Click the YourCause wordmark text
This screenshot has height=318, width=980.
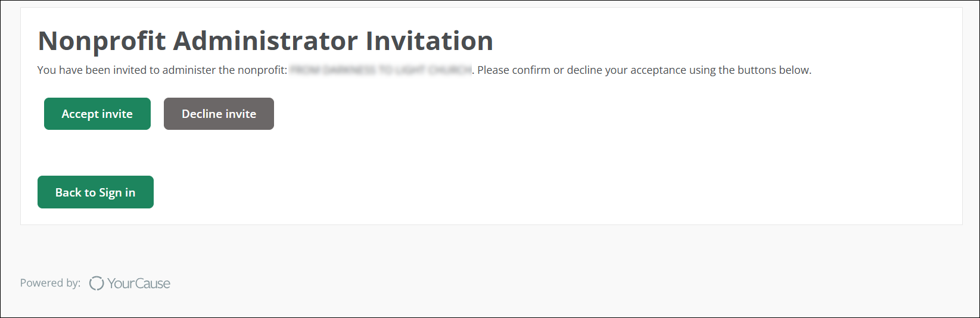138,283
